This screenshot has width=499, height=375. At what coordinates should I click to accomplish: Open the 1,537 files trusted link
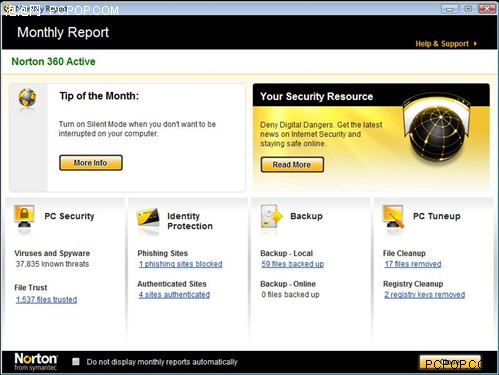click(46, 300)
